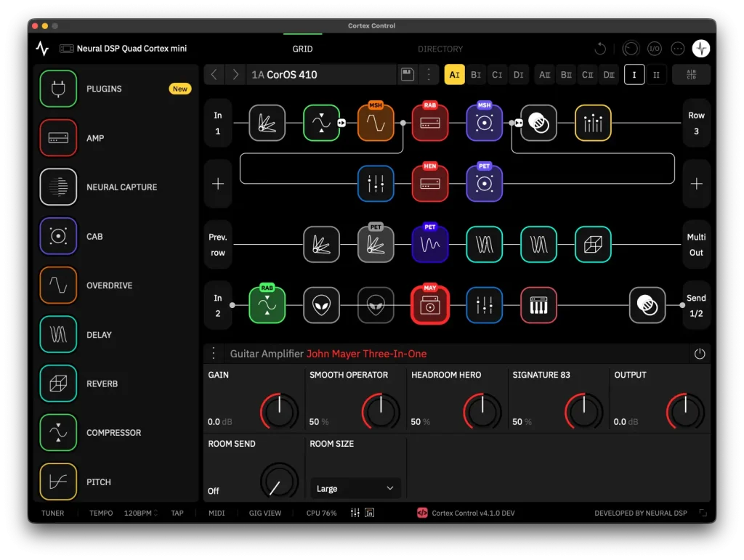Image resolution: width=744 pixels, height=560 pixels.
Task: Click the GAIN knob
Action: point(280,410)
